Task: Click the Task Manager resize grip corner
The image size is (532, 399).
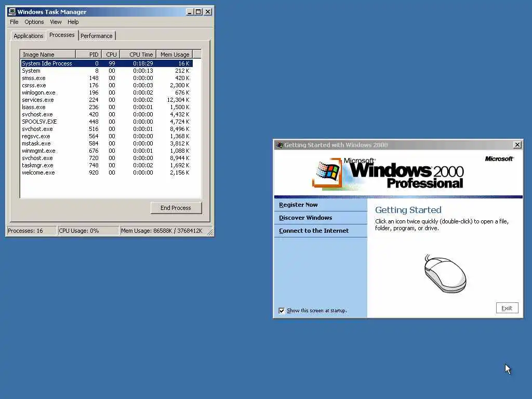Action: (210, 232)
